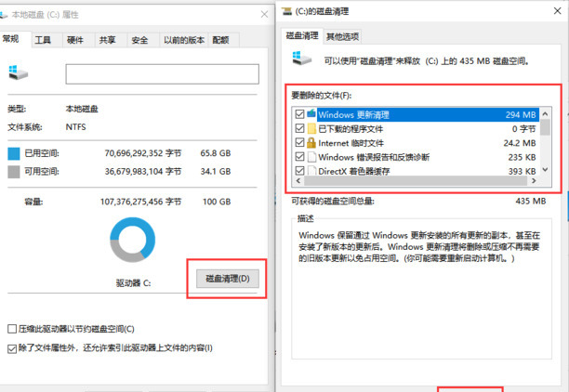Click the blue 已用空间 color swatch
The image size is (569, 392).
click(14, 152)
